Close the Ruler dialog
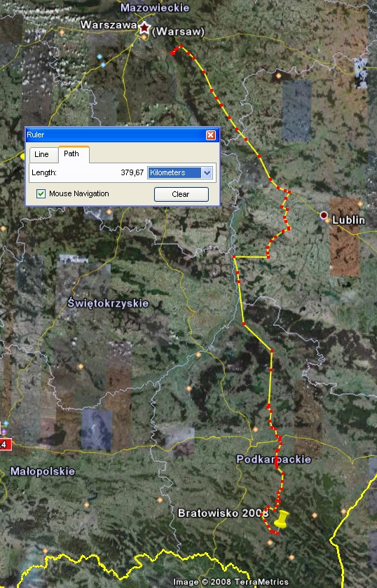The width and height of the screenshot is (377, 588). pyautogui.click(x=211, y=135)
